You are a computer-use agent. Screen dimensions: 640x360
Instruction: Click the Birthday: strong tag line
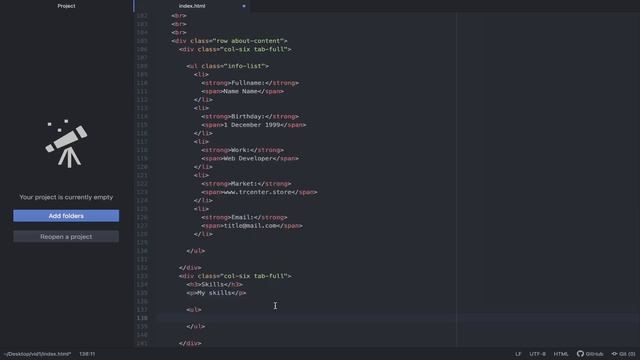(250, 116)
